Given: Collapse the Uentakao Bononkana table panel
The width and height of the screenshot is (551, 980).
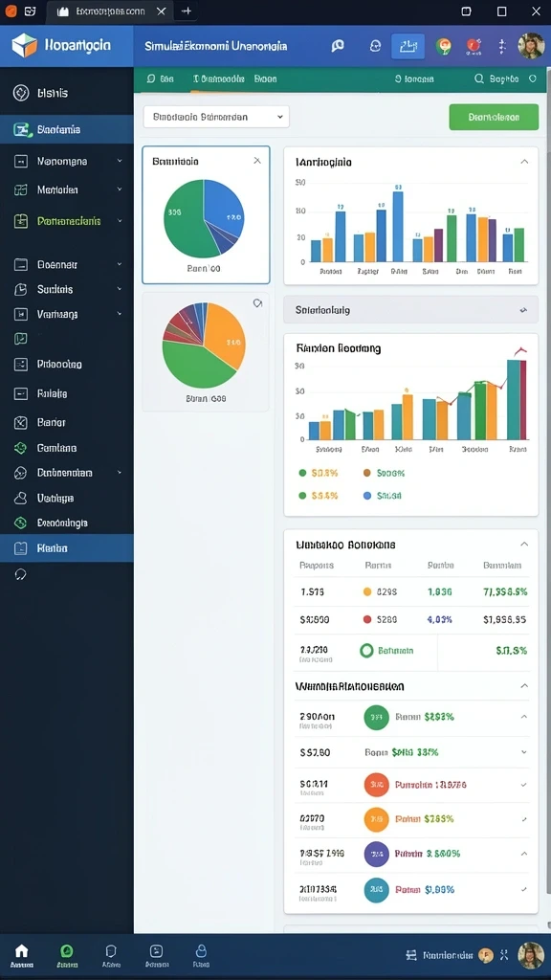Looking at the screenshot, I should pos(524,545).
